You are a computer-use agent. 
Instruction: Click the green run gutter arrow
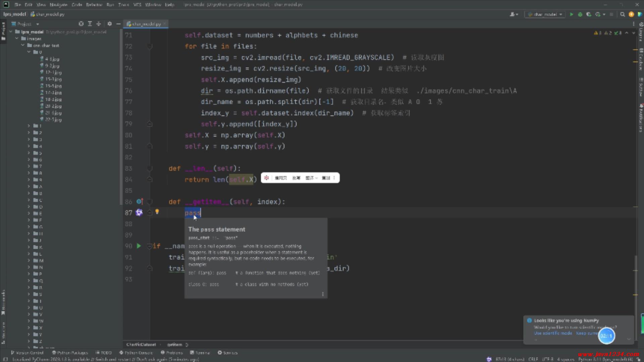[x=139, y=246]
